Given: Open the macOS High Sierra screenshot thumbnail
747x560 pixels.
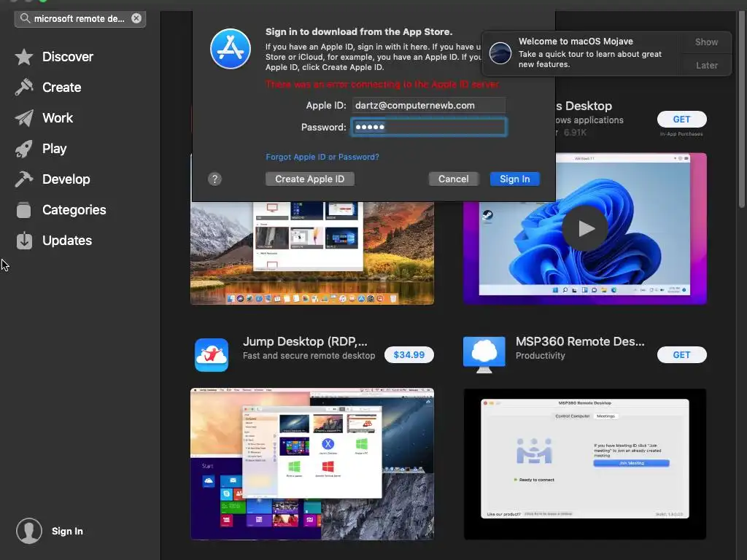Looking at the screenshot, I should (312, 253).
